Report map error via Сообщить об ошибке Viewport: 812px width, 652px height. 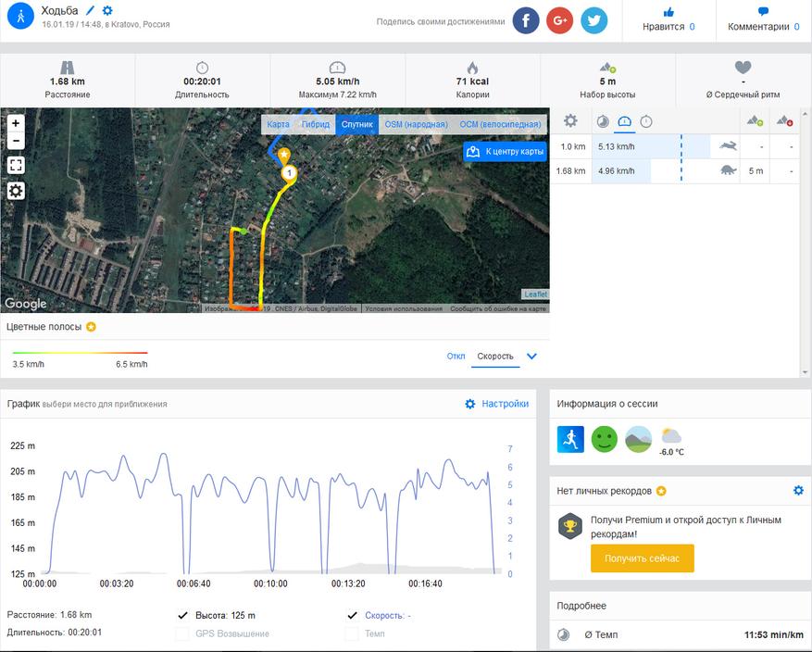(x=497, y=308)
